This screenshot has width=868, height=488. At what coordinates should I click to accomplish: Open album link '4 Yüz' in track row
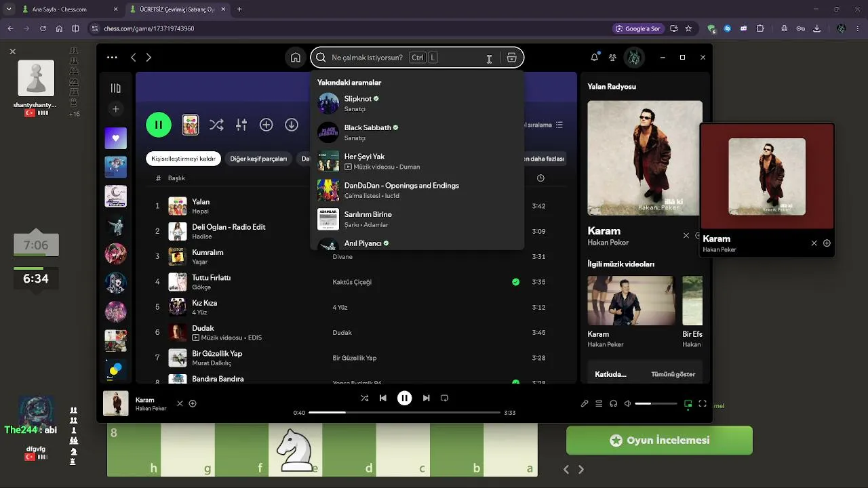coord(340,307)
